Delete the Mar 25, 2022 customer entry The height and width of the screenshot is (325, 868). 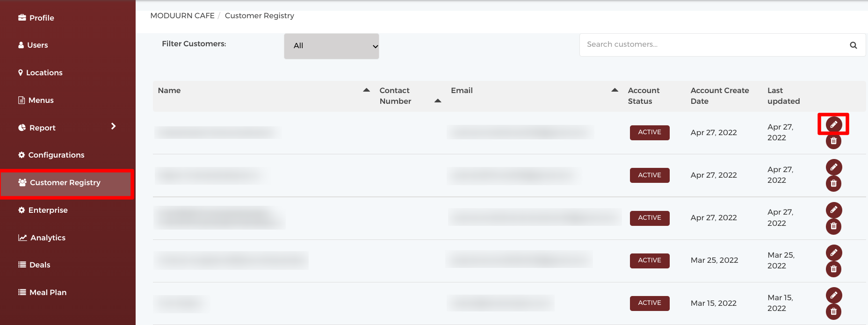tap(833, 269)
